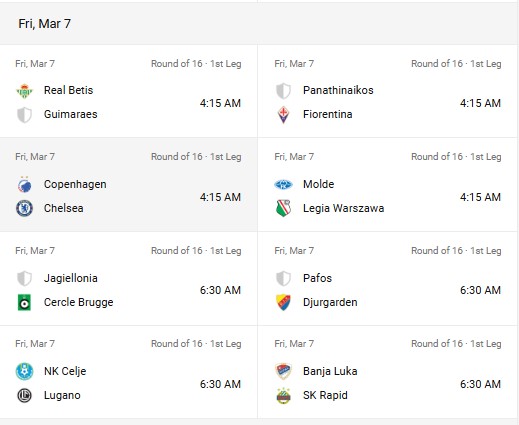519x425 pixels.
Task: Click the Real Betis team crest
Action: coord(24,91)
